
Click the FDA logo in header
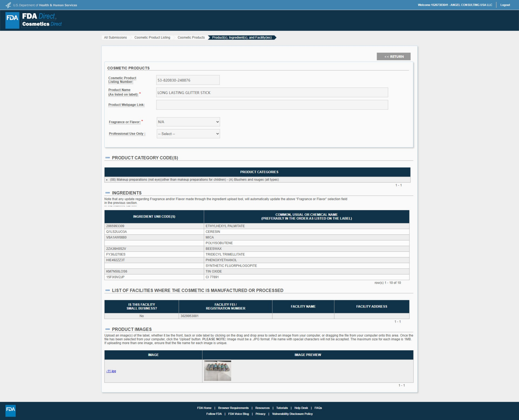(x=12, y=20)
